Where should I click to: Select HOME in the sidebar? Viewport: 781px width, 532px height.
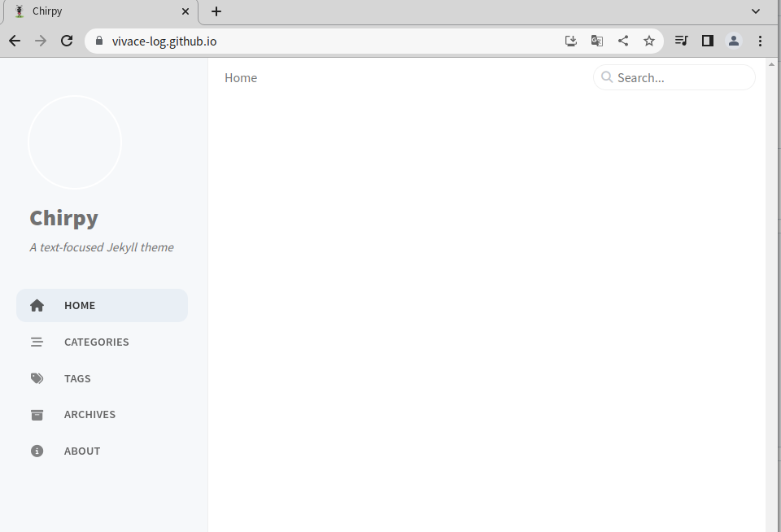(x=102, y=305)
